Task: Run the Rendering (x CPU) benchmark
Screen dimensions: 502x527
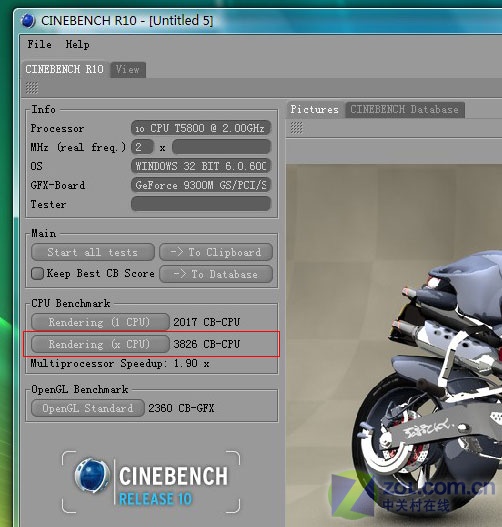Action: (x=100, y=344)
